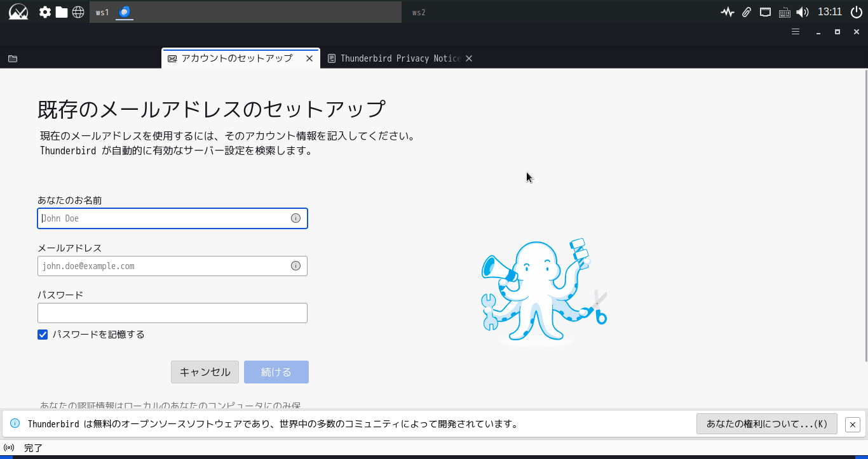The height and width of the screenshot is (459, 868).
Task: Open Thunderbird's hamburger application menu
Action: (x=796, y=32)
